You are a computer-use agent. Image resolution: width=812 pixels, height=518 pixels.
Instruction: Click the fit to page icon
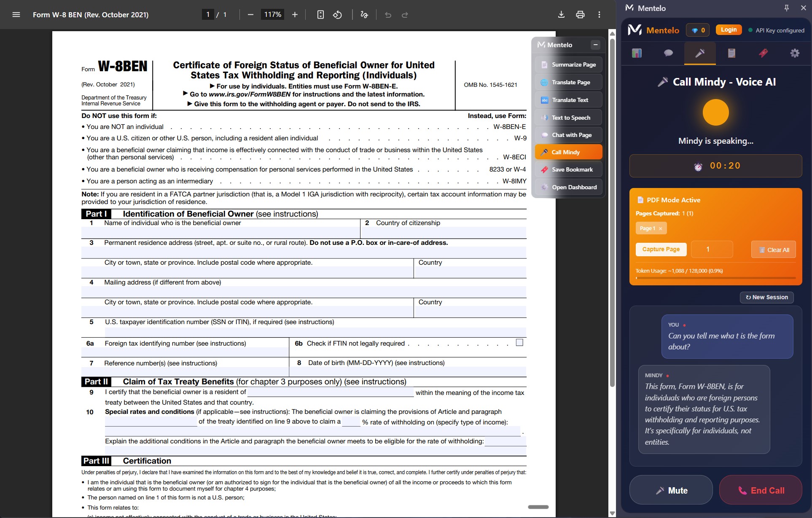(x=320, y=15)
